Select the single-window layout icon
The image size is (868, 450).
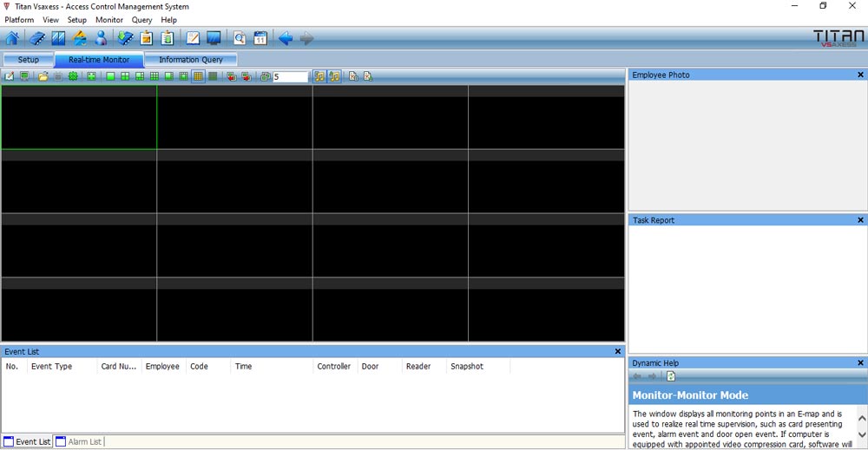point(110,77)
